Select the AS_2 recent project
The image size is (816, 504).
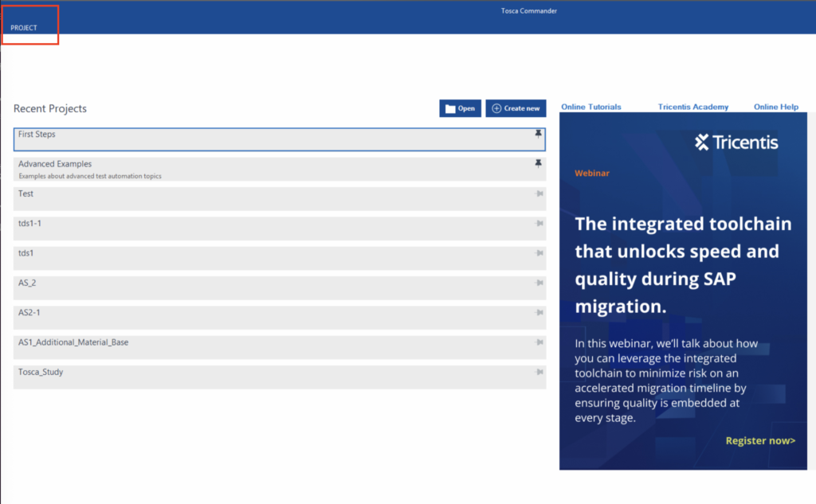point(280,287)
